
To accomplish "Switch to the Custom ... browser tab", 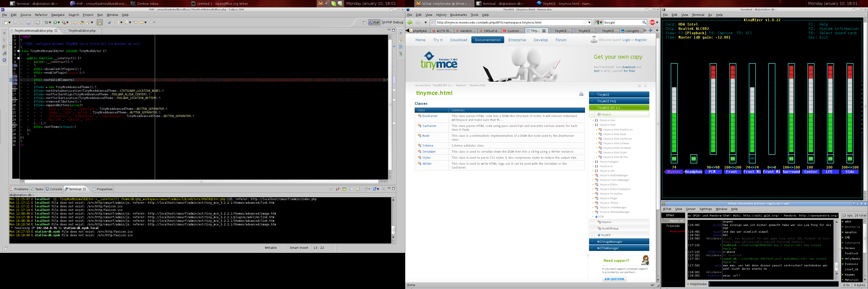I will click(513, 31).
